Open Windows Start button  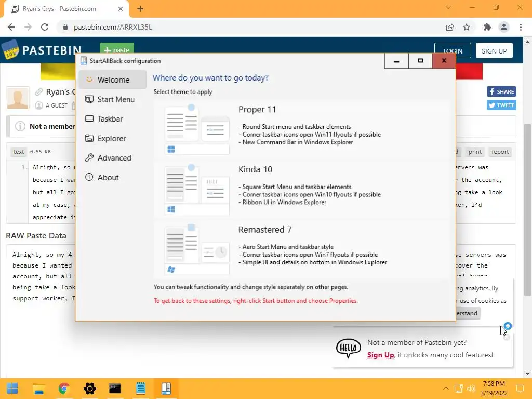tap(12, 389)
